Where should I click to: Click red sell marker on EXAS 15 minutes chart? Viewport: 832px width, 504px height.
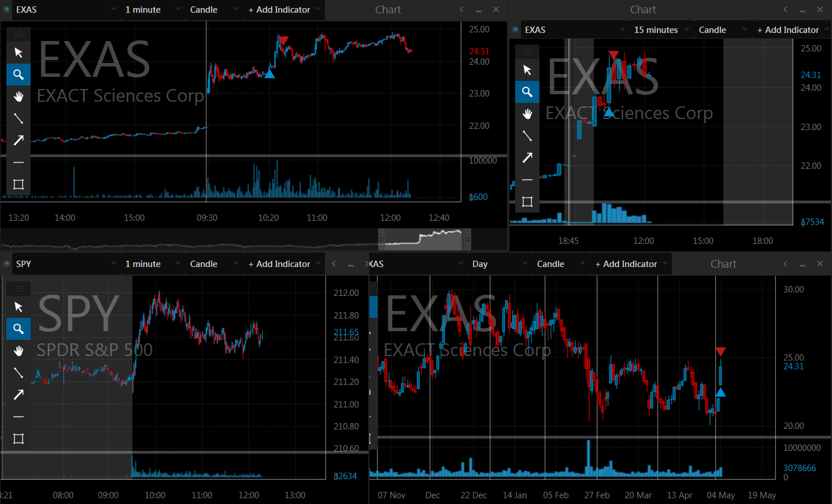(x=613, y=54)
